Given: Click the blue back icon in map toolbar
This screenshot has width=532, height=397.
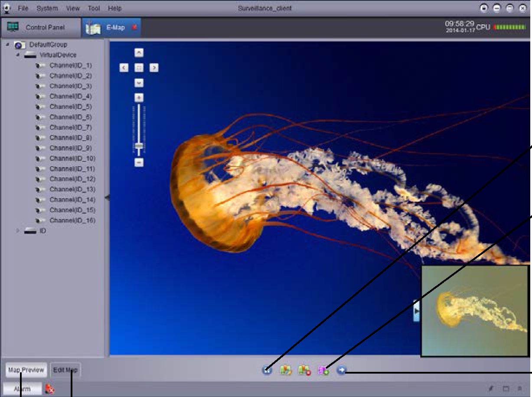Looking at the screenshot, I should pyautogui.click(x=267, y=370).
